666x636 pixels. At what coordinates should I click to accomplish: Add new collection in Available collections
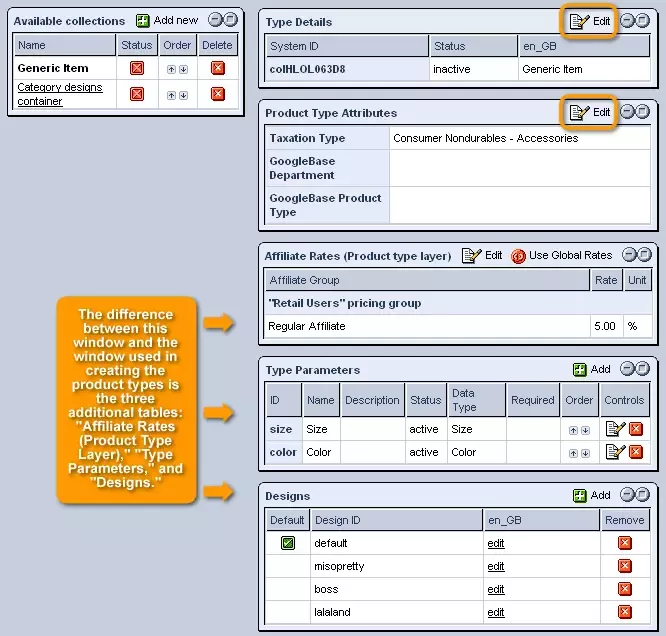click(167, 20)
